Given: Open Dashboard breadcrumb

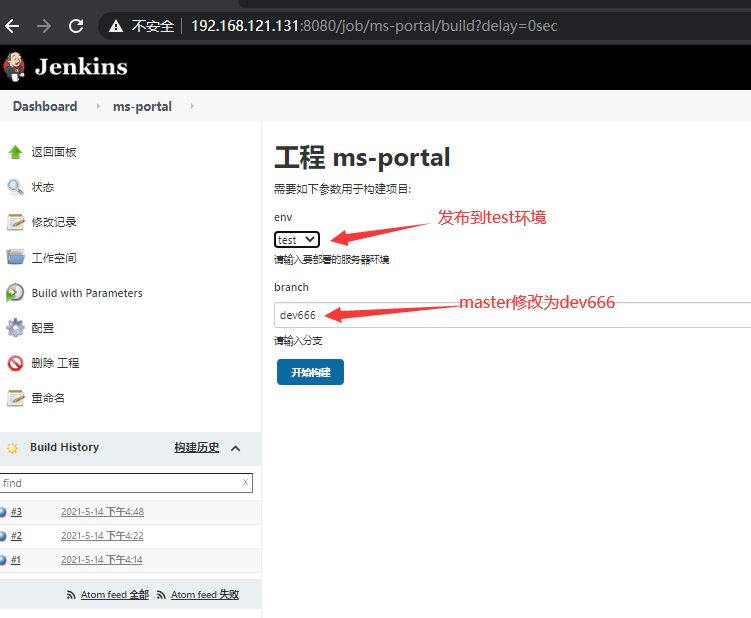Looking at the screenshot, I should tap(45, 106).
